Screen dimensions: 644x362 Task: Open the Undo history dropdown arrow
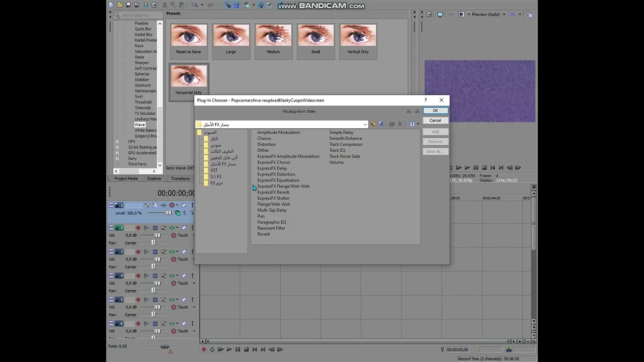[x=202, y=5]
